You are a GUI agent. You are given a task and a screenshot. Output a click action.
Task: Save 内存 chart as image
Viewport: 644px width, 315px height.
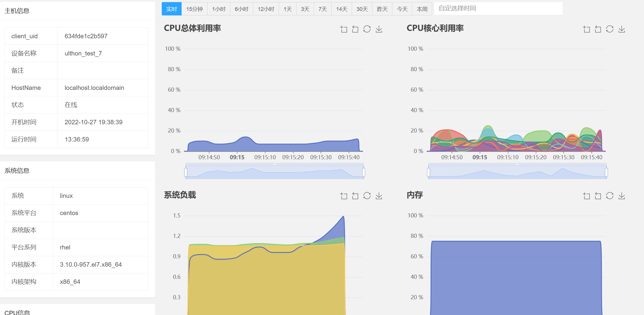coord(622,196)
